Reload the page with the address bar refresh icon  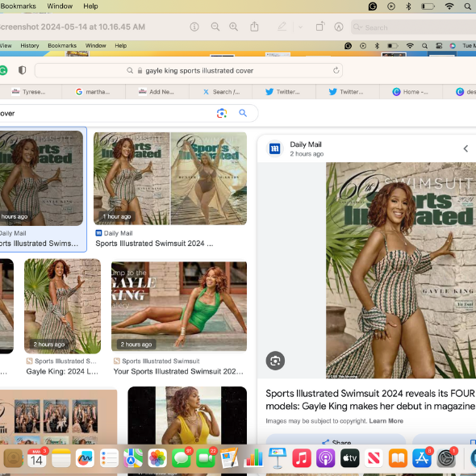click(x=336, y=70)
